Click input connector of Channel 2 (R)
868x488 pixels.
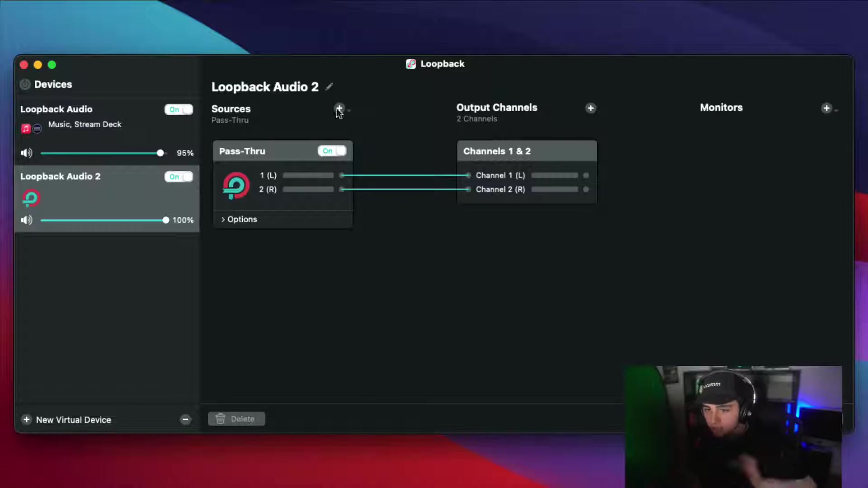tap(468, 189)
